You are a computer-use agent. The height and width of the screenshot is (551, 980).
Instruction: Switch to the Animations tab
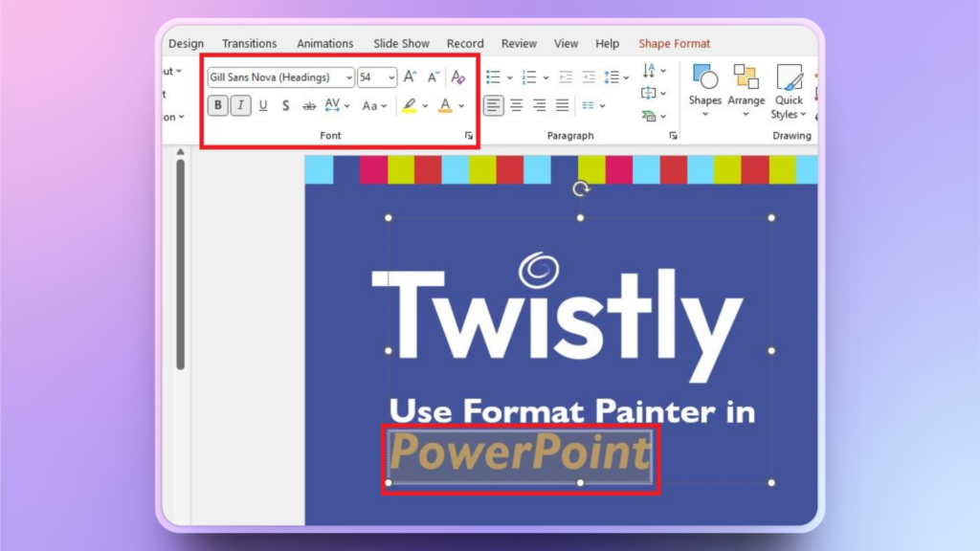coord(325,44)
